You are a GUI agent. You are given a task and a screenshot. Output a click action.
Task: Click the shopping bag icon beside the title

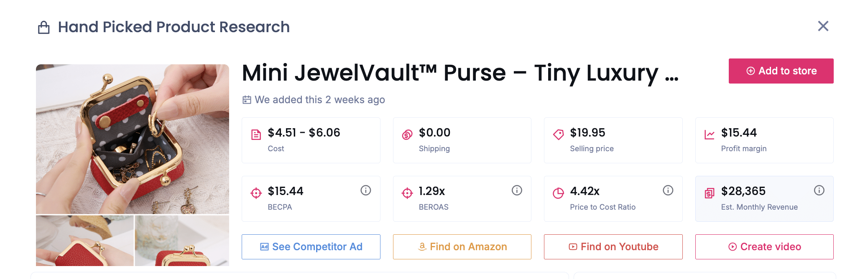pos(44,28)
